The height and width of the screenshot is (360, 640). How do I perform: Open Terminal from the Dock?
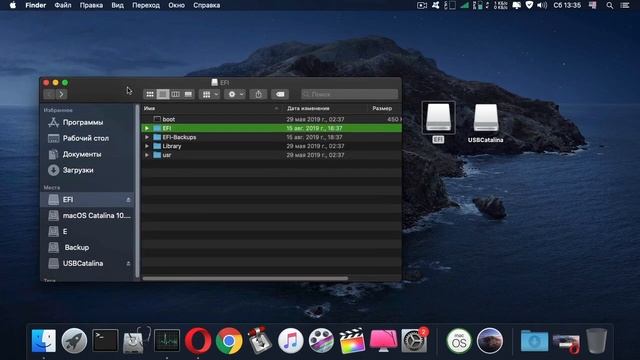point(105,340)
